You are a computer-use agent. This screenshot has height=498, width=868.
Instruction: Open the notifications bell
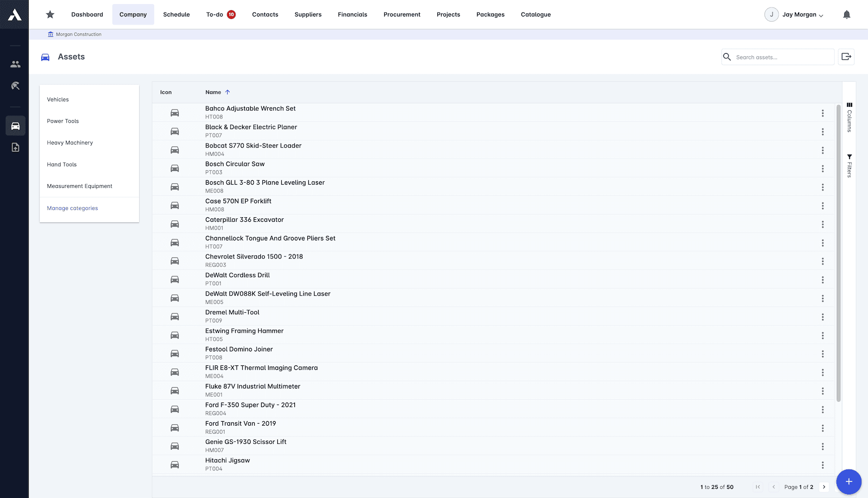[847, 15]
